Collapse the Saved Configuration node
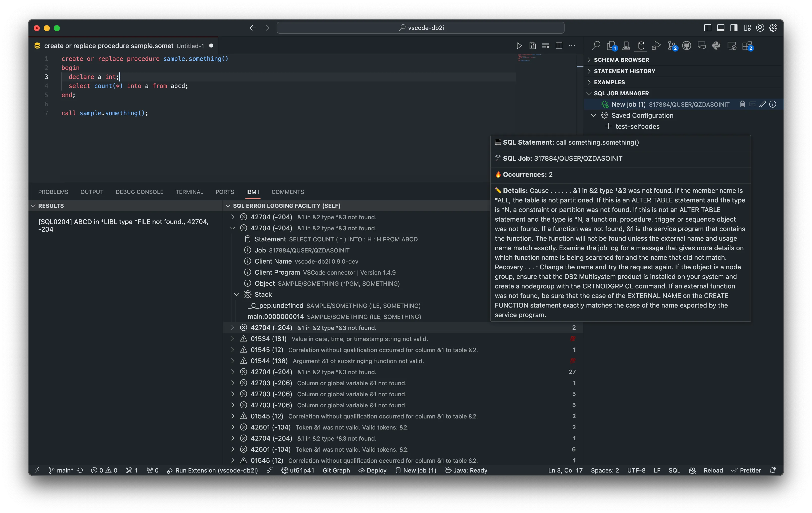 click(593, 115)
